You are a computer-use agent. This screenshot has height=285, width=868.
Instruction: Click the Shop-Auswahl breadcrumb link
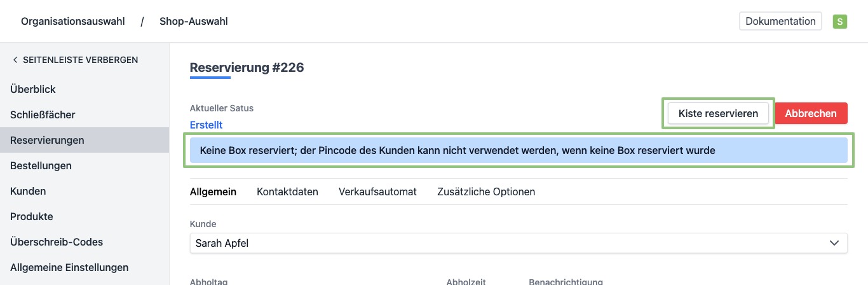click(194, 22)
